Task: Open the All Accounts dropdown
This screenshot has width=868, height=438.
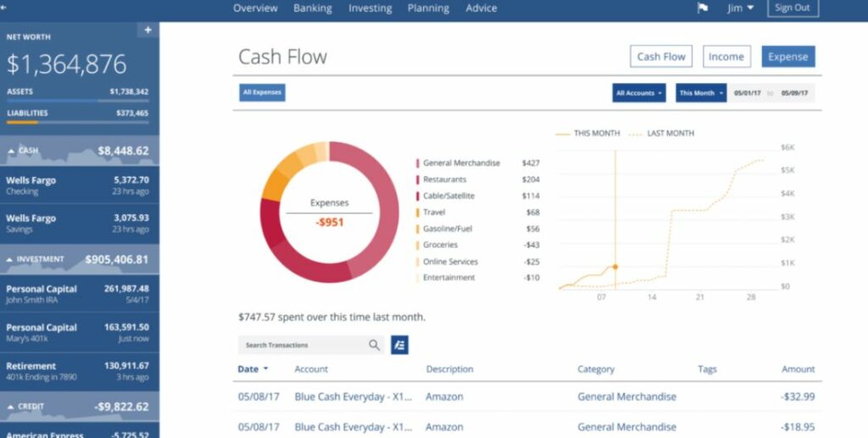Action: [x=639, y=93]
